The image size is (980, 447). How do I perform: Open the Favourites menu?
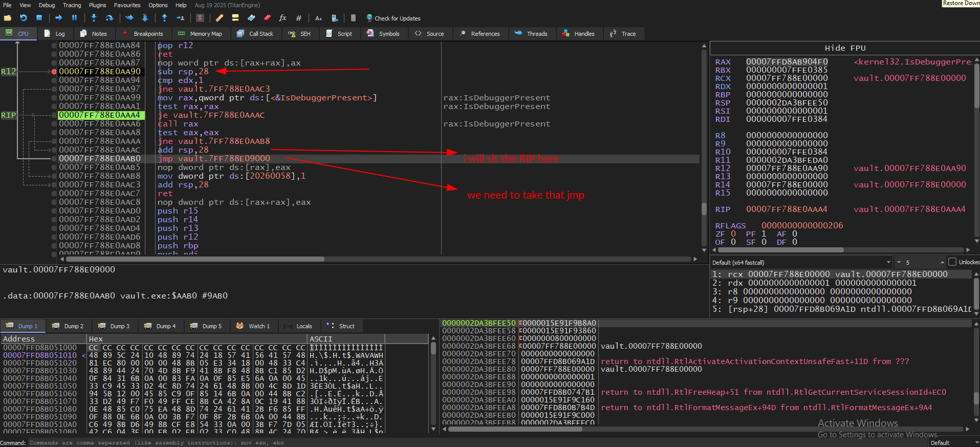[x=127, y=5]
